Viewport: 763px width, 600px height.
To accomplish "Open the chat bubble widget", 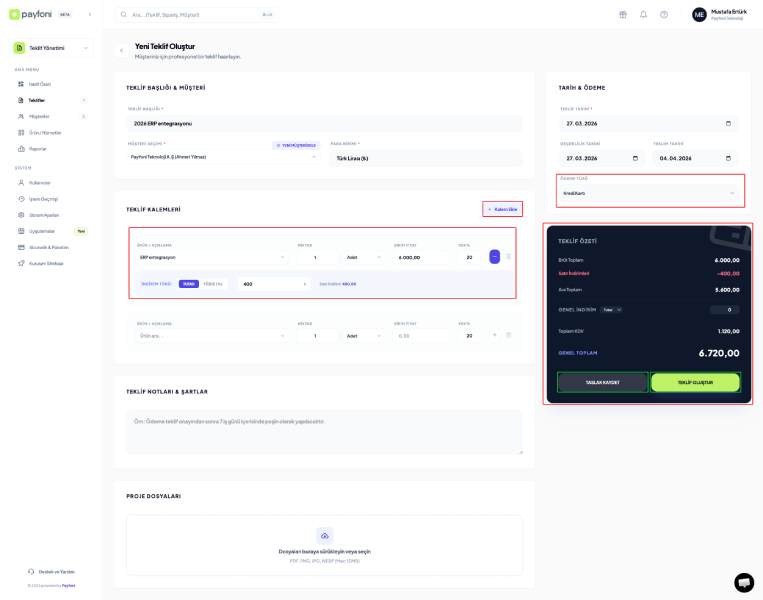I will [744, 582].
